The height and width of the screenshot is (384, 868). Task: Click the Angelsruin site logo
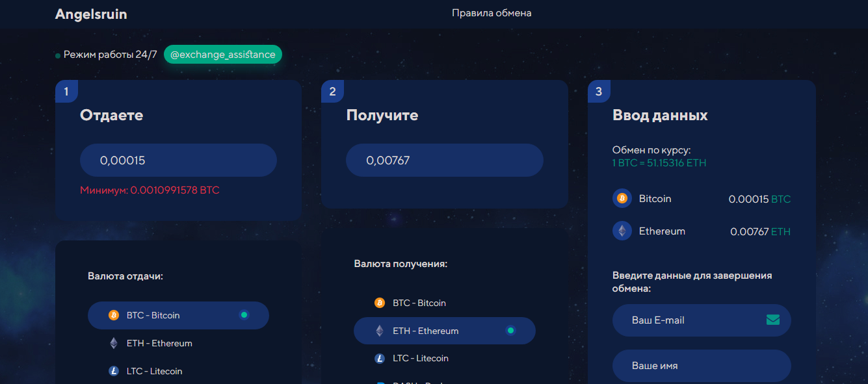point(91,14)
